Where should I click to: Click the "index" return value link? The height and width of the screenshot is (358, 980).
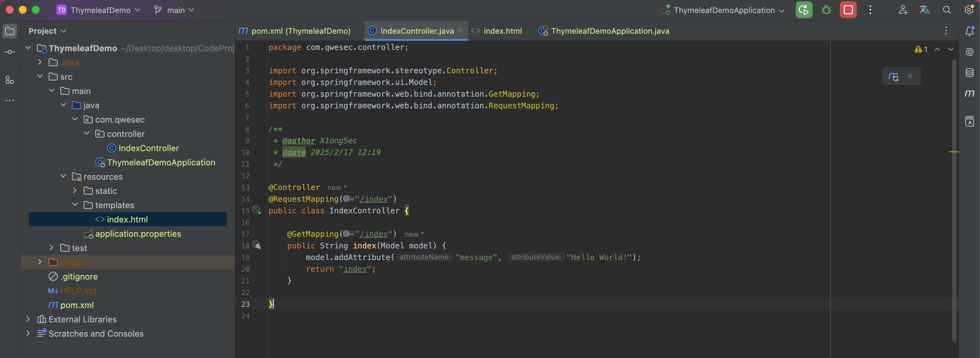[355, 269]
